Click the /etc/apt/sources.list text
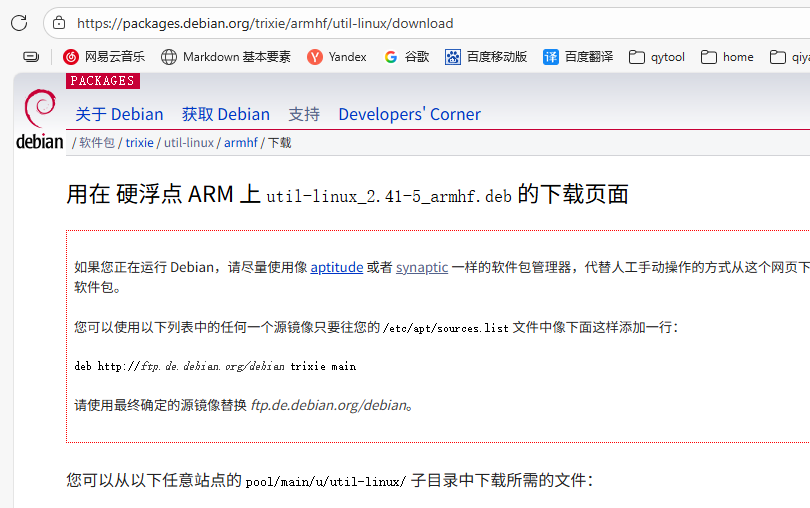Screen dimensions: 810x508 click(x=446, y=328)
